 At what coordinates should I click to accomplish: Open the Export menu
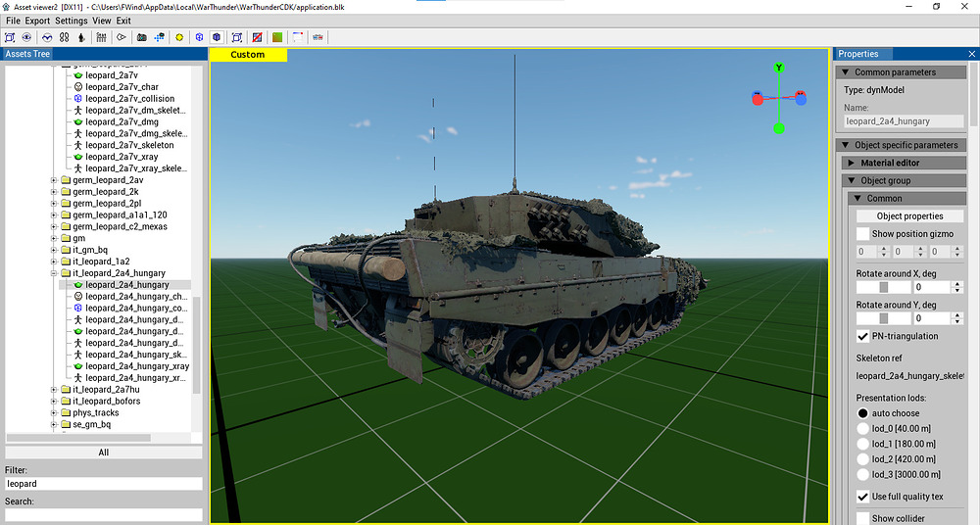37,21
